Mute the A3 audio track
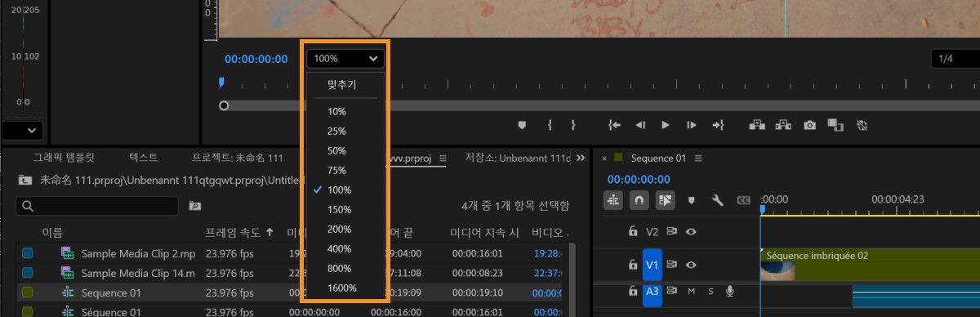 (x=692, y=291)
